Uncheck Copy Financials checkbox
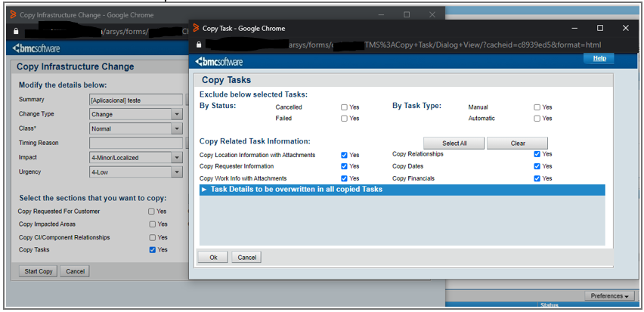This screenshot has width=644, height=312. [537, 178]
